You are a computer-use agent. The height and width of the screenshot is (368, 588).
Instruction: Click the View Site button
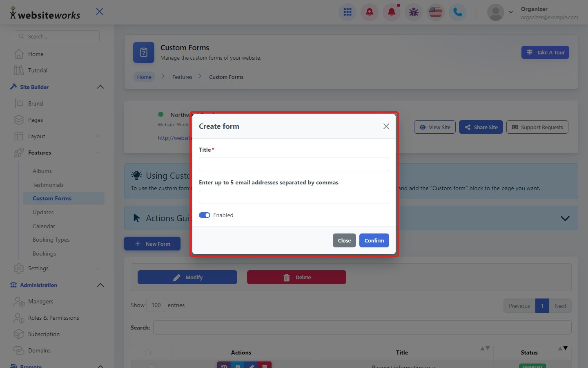coord(435,127)
